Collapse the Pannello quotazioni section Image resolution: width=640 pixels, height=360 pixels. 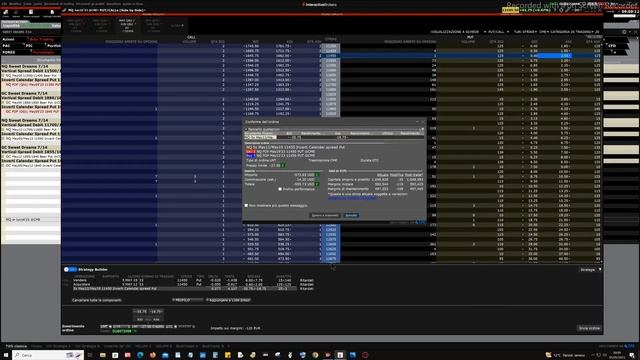(246, 129)
